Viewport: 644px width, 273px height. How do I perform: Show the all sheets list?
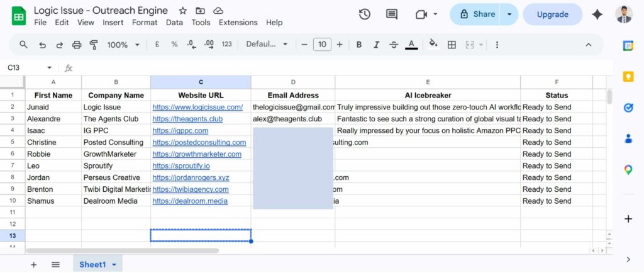pyautogui.click(x=55, y=265)
